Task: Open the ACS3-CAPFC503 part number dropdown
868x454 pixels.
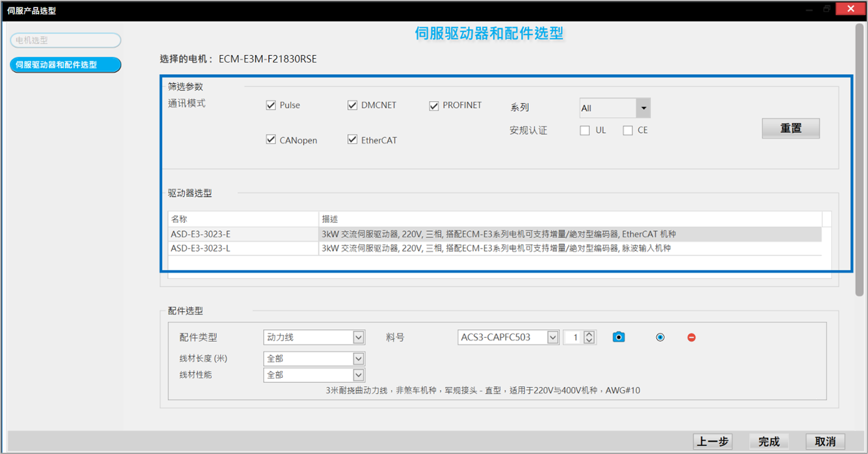Action: (553, 337)
